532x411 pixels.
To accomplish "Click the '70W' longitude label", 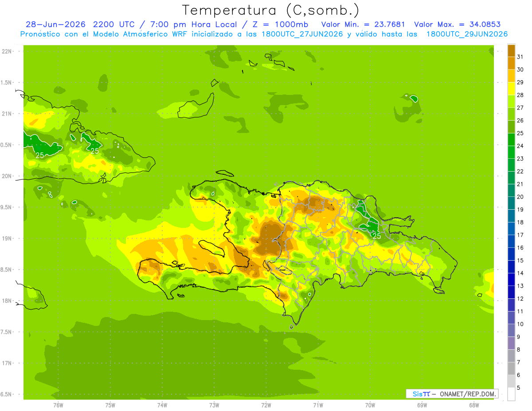I will click(x=370, y=405).
